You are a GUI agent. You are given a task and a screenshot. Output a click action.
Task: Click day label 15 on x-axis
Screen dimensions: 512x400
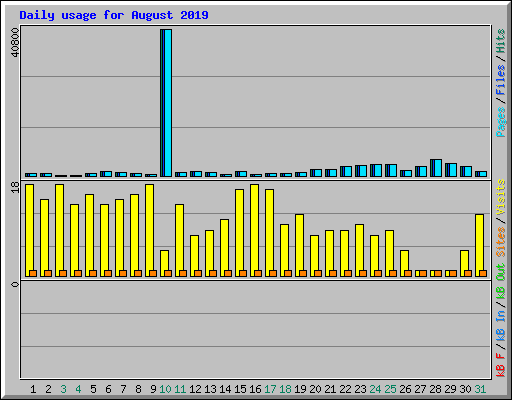point(240,389)
